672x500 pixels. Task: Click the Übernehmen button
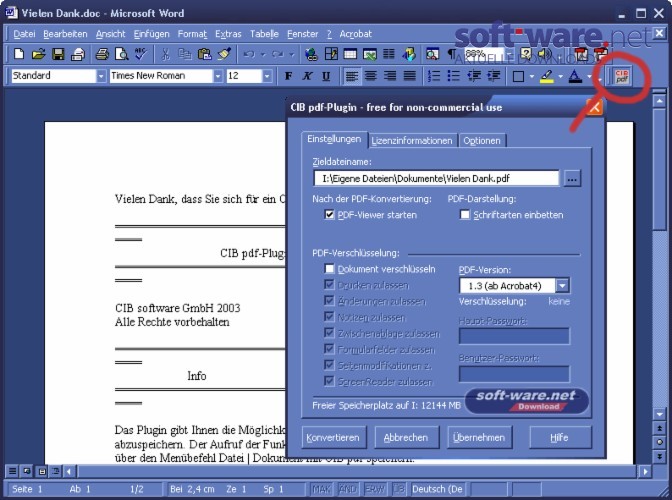click(x=479, y=437)
